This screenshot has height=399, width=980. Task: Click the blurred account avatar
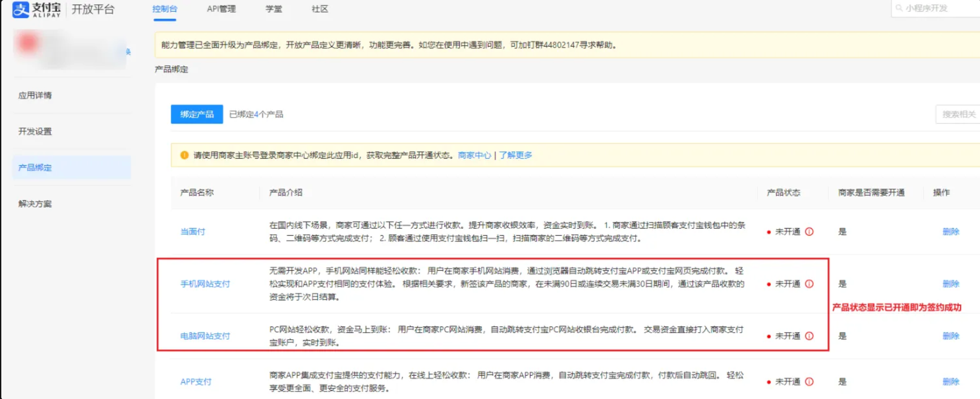point(28,43)
